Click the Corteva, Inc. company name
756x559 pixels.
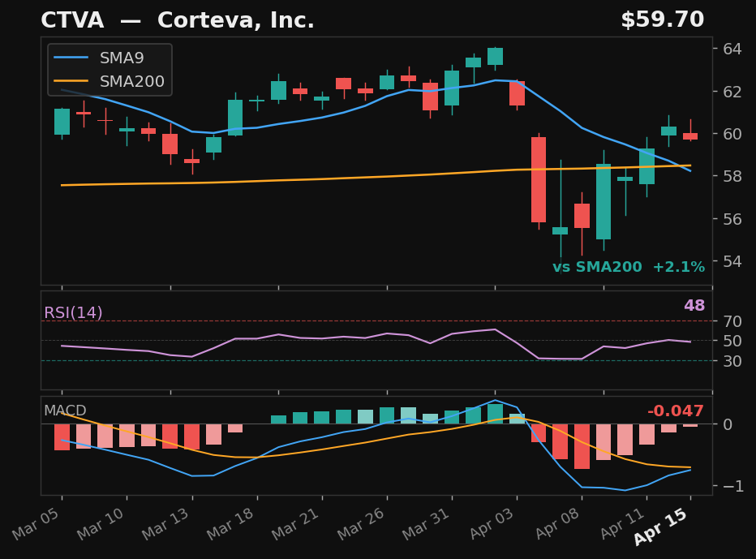[x=236, y=20]
